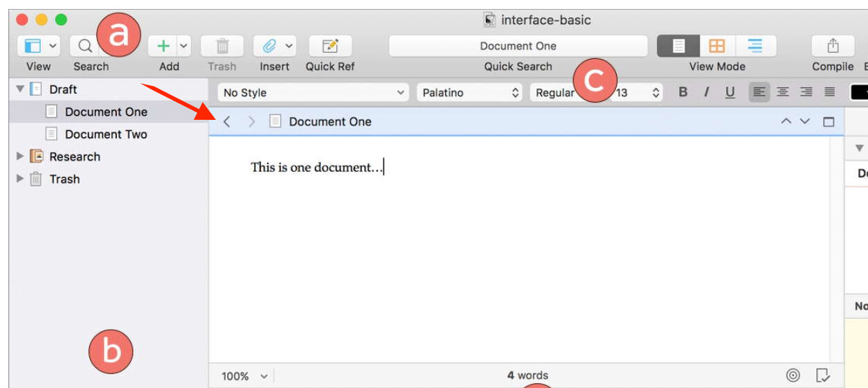The image size is (868, 388).
Task: Go to previous document with up chevron
Action: click(x=786, y=121)
